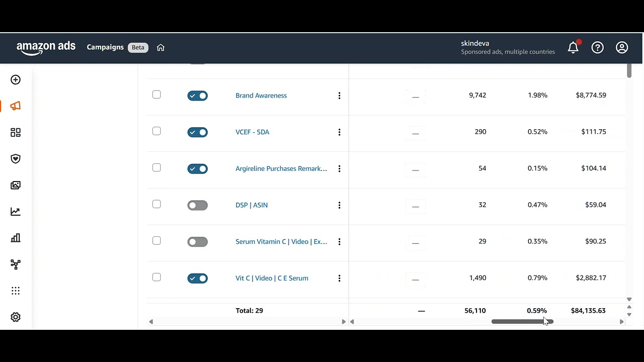Screen dimensions: 644x362
Task: Disable the Vit C Video C E Serum toggle
Action: (x=197, y=279)
